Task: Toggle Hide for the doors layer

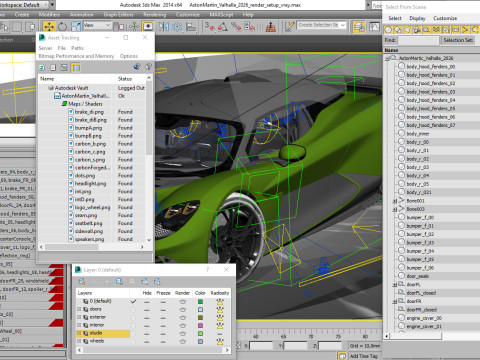Action: pyautogui.click(x=147, y=310)
